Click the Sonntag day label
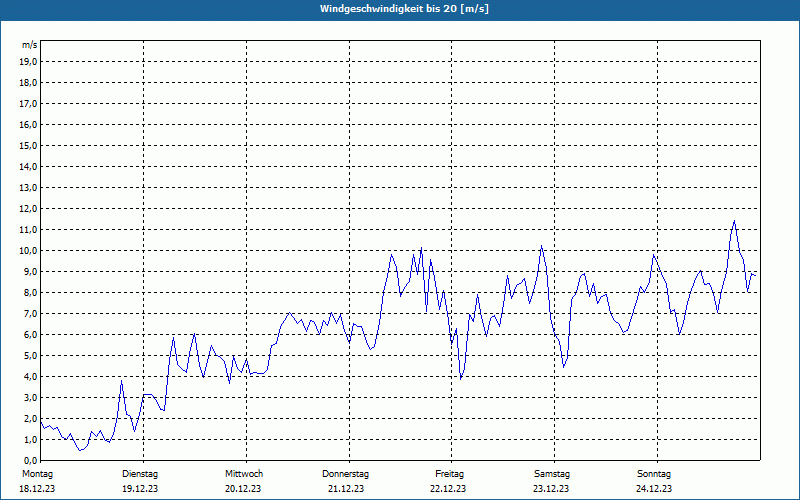Viewport: 800px width, 500px height. [654, 474]
